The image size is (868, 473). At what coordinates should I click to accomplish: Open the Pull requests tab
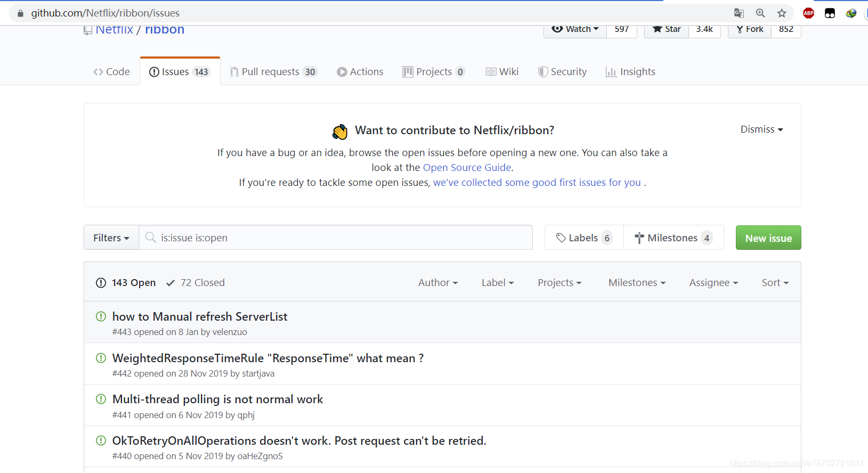[x=273, y=72]
